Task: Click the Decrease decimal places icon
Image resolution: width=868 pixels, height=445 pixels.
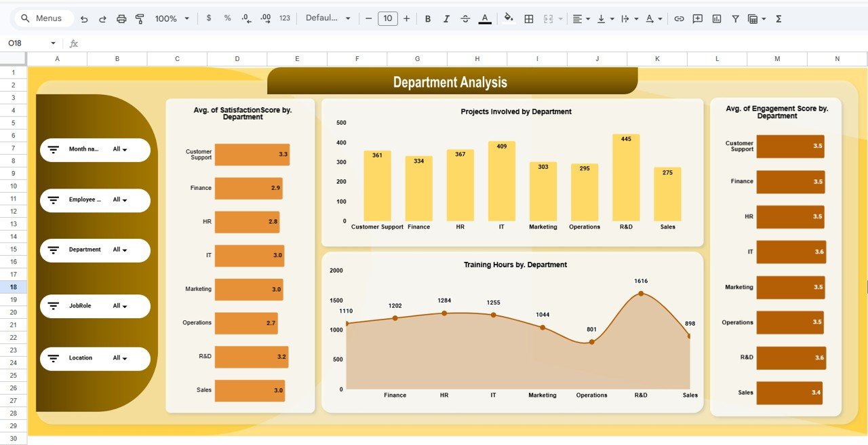Action: (245, 19)
